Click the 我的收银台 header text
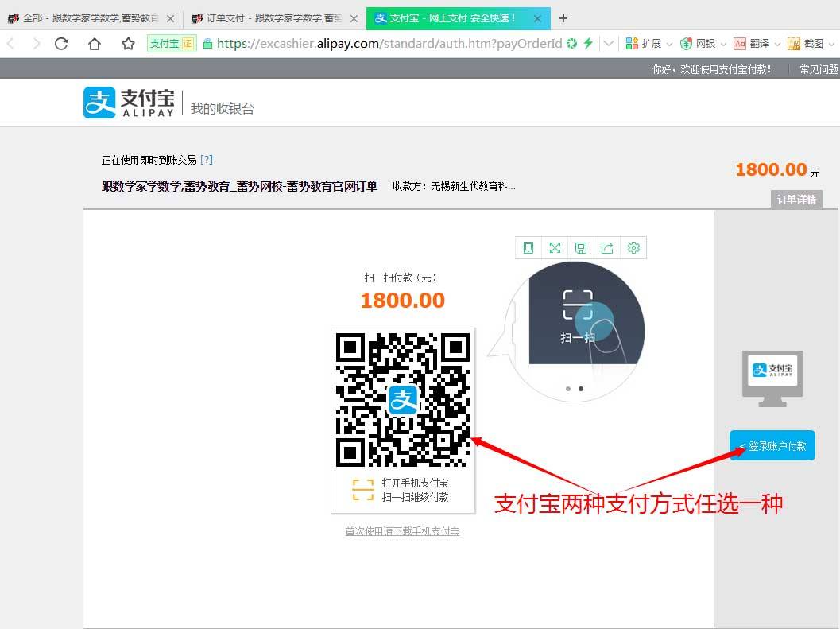840x629 pixels. tap(223, 108)
